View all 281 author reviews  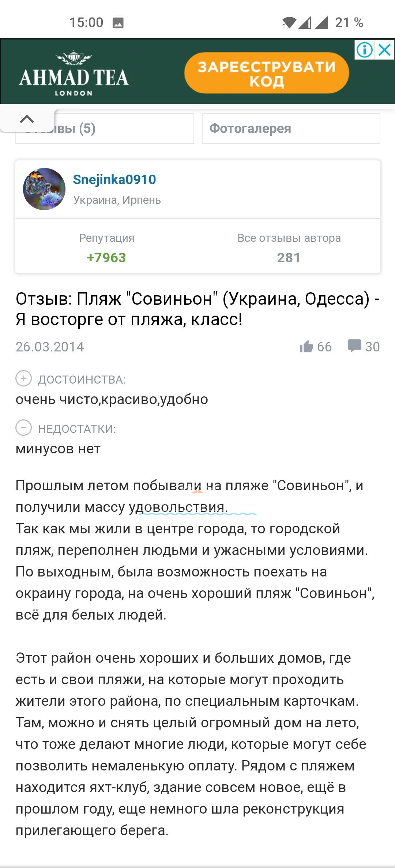point(289,258)
